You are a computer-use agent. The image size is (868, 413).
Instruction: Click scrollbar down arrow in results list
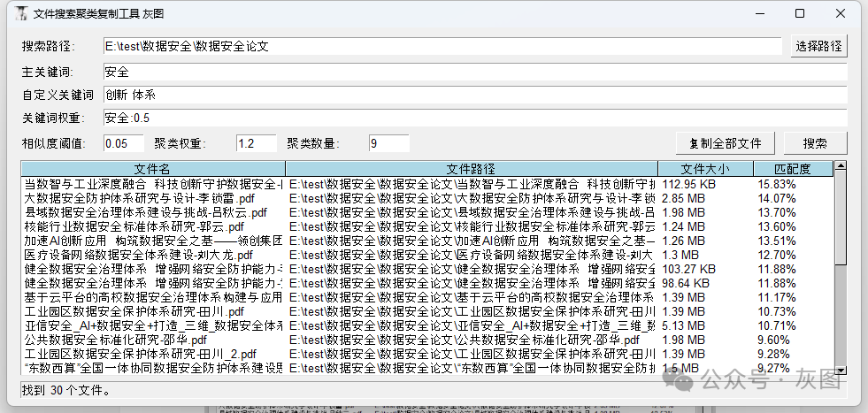pyautogui.click(x=841, y=371)
